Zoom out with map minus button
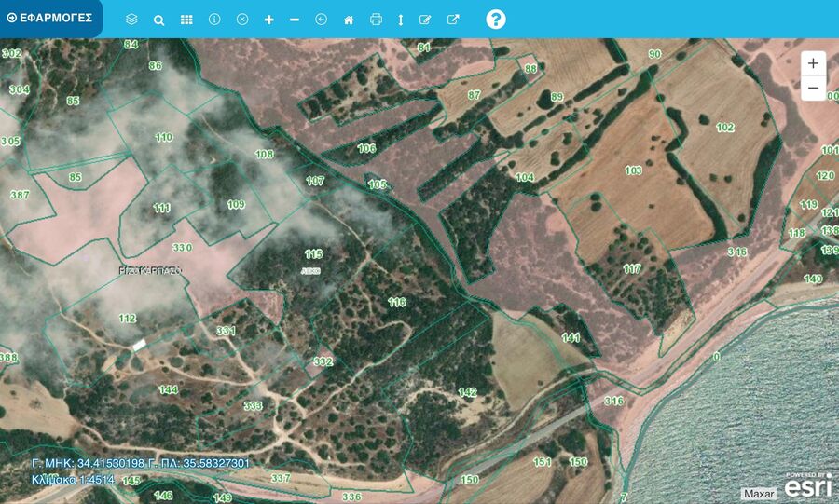Image resolution: width=839 pixels, height=504 pixels. tap(813, 89)
